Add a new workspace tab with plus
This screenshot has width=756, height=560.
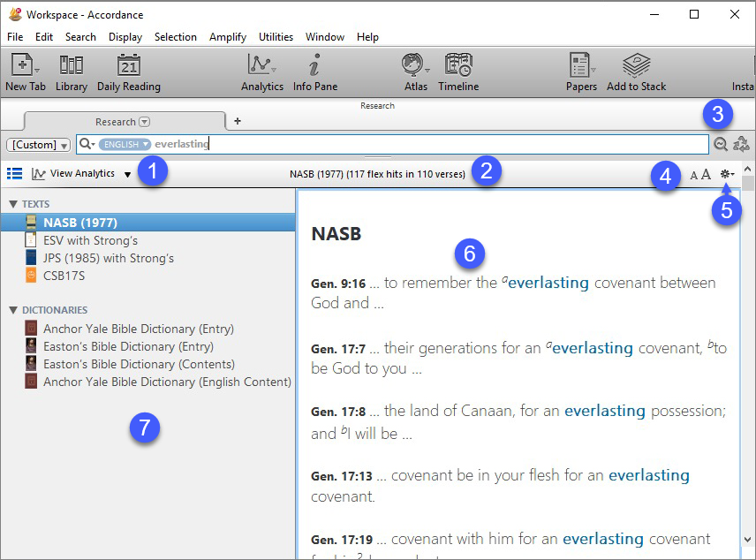(238, 121)
